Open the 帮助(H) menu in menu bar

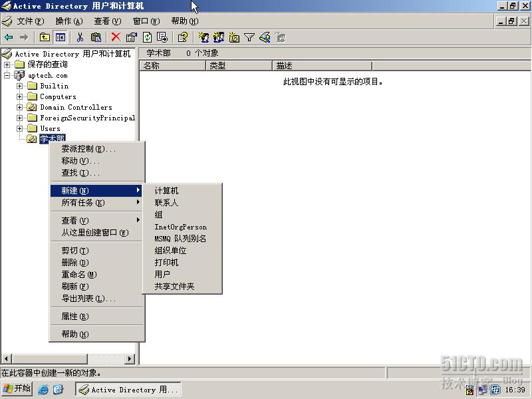(185, 21)
